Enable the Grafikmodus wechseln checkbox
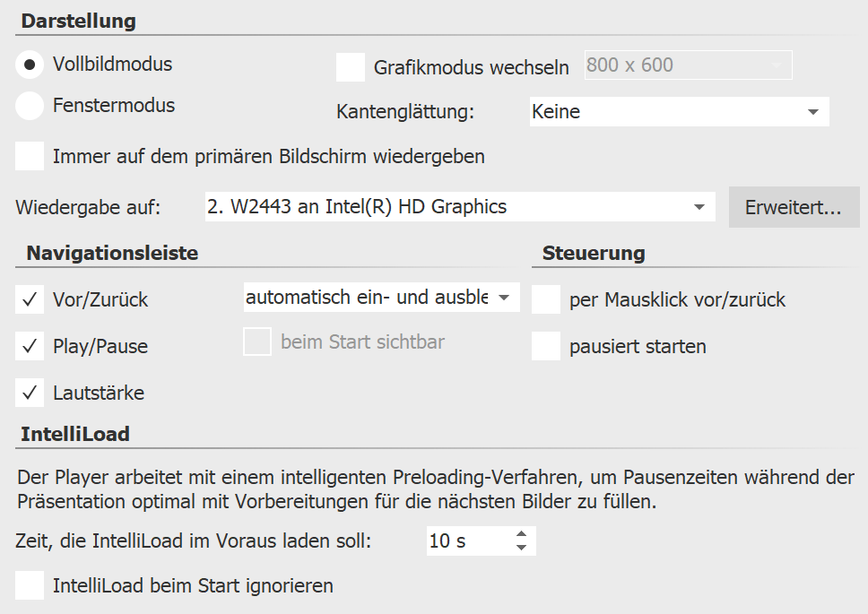 (349, 66)
